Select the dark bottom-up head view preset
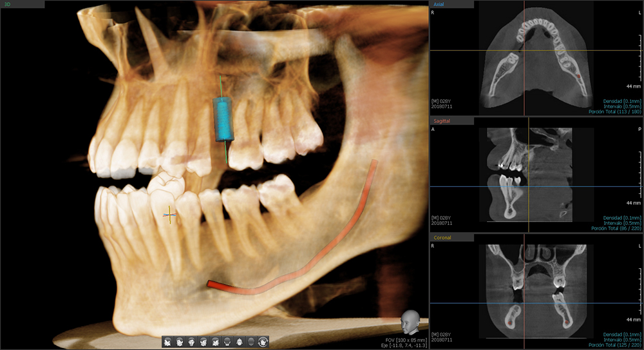The width and height of the screenshot is (644, 350). click(251, 342)
